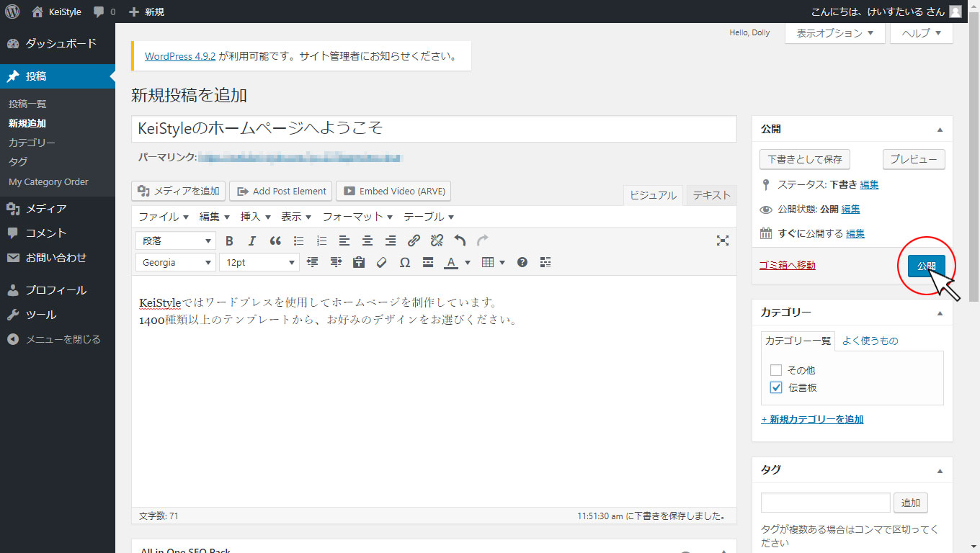
Task: Open the 編集 editor menu
Action: 215,217
